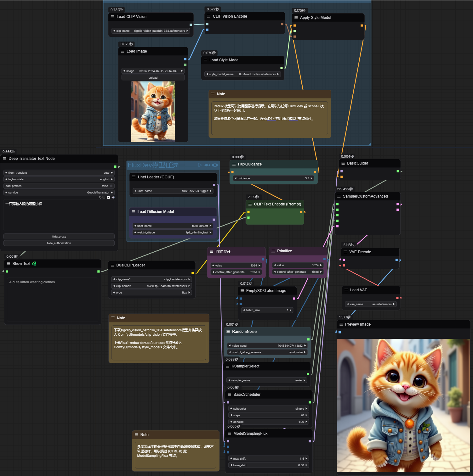Screen dimensions: 473x476
Task: Click the upload button on Load Image node
Action: (153, 77)
